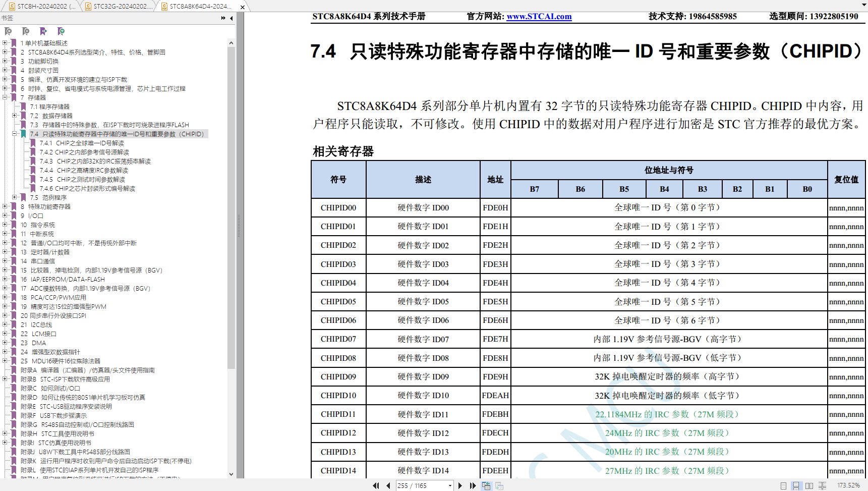The width and height of the screenshot is (868, 491).
Task: Expand the 7.2 数据存储器 node
Action: 15,116
